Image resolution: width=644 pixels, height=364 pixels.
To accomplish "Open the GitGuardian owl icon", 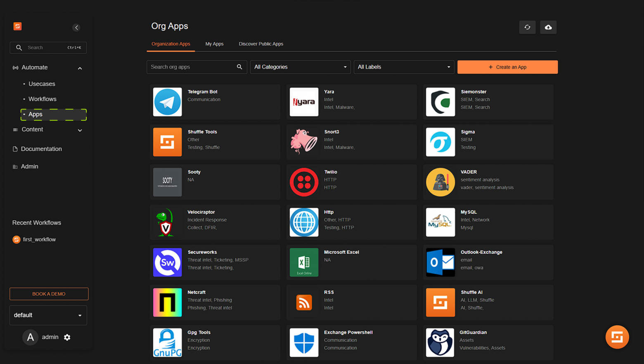I will 440,342.
